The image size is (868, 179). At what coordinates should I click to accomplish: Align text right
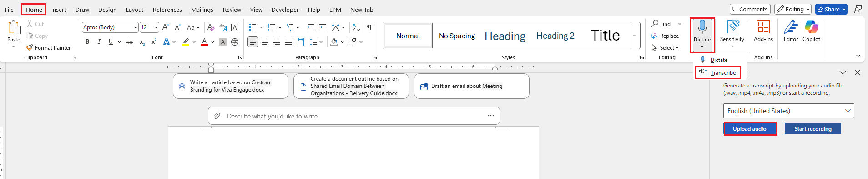point(277,42)
